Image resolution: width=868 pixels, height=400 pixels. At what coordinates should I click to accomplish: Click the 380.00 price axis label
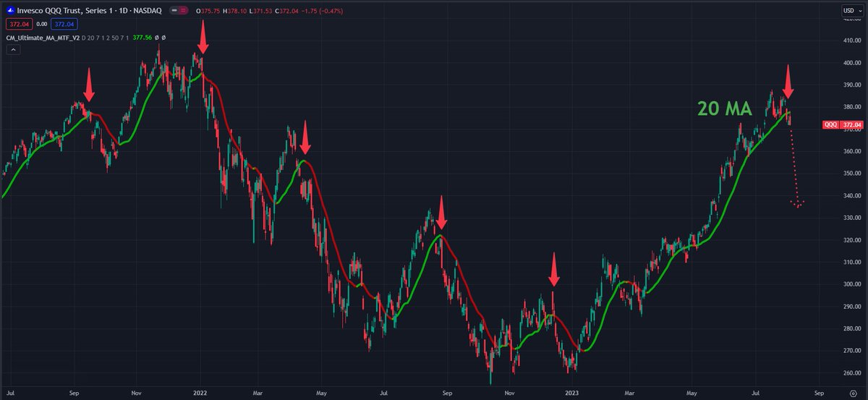pos(851,107)
